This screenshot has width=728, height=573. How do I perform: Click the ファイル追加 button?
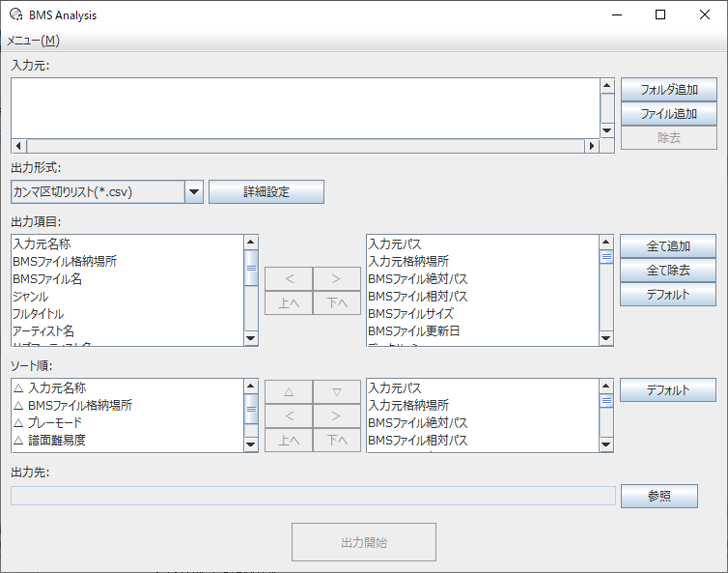(668, 113)
